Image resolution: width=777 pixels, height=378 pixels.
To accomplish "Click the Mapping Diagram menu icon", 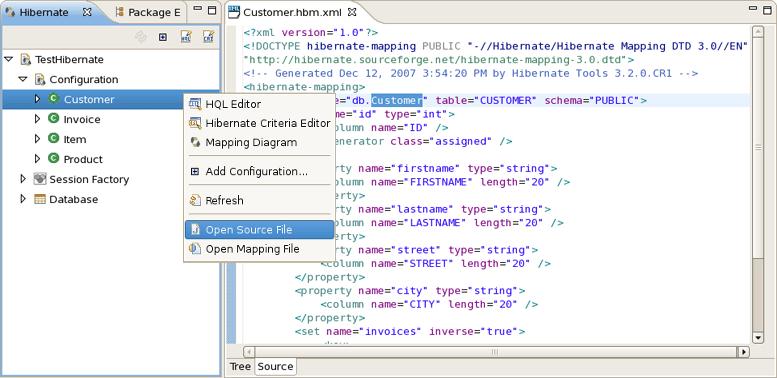I will (x=195, y=142).
